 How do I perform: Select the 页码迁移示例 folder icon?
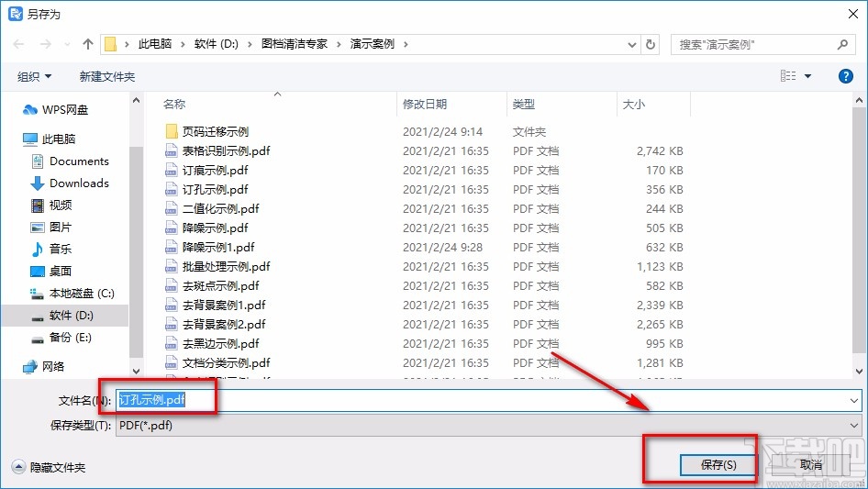[x=172, y=131]
